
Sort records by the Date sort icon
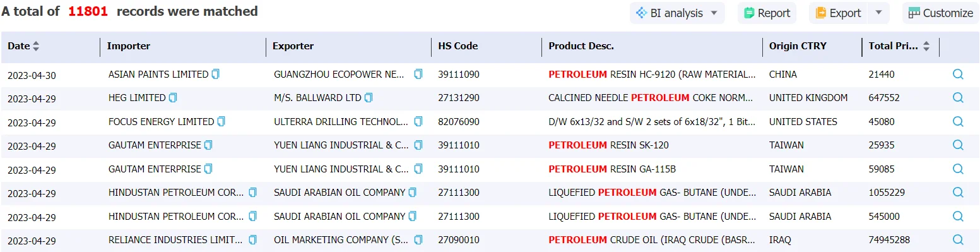(x=36, y=46)
